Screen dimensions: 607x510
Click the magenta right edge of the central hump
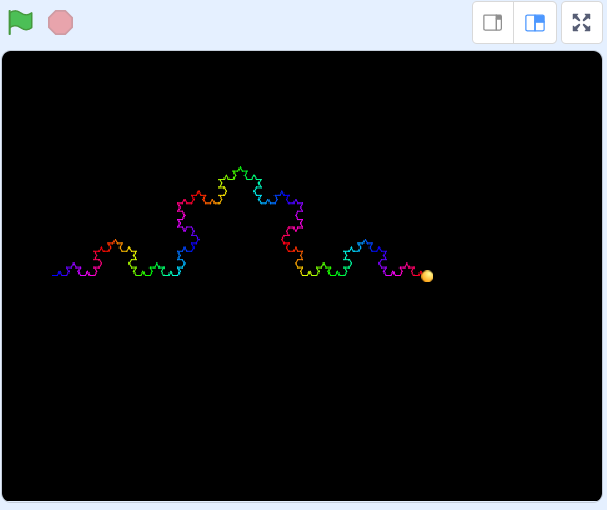point(298,213)
